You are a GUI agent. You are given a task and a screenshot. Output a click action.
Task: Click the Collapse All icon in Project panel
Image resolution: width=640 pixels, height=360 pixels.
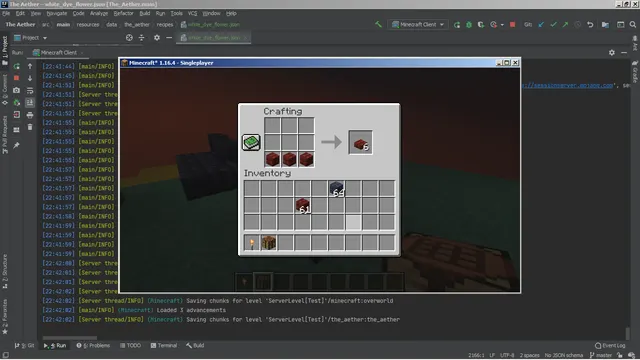(x=142, y=38)
